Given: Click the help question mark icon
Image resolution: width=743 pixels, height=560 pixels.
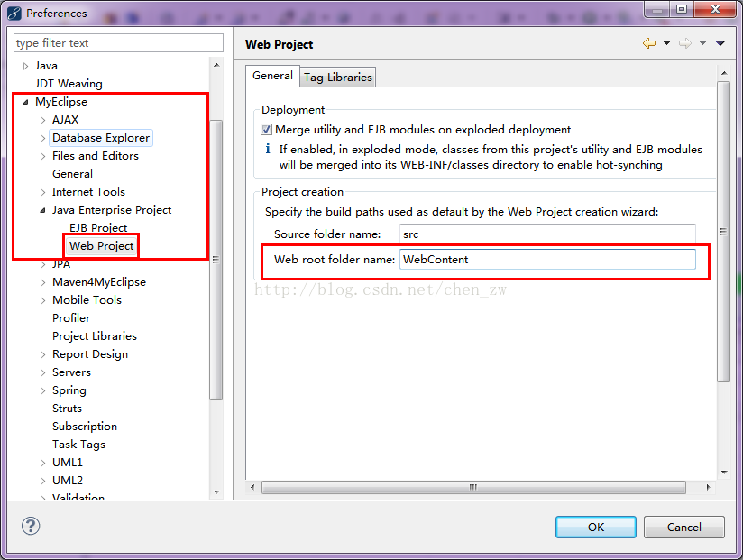Looking at the screenshot, I should 31,526.
